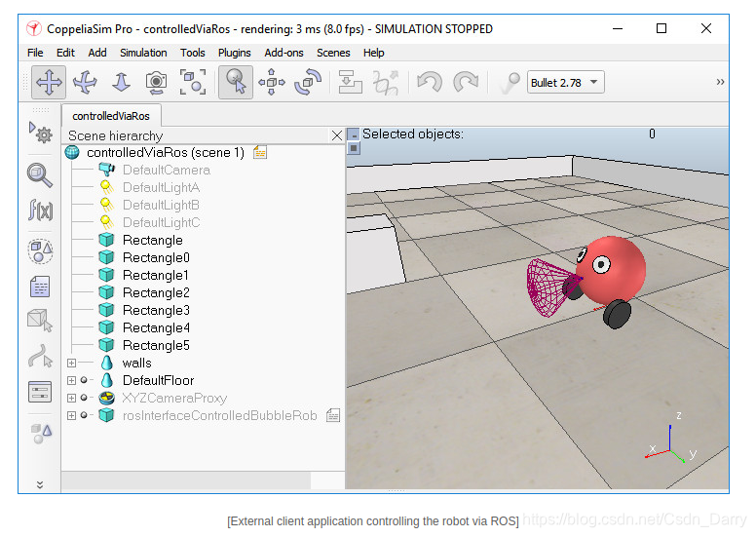The image size is (756, 537).
Task: Expand hidden toolbar items chevron
Action: [720, 82]
